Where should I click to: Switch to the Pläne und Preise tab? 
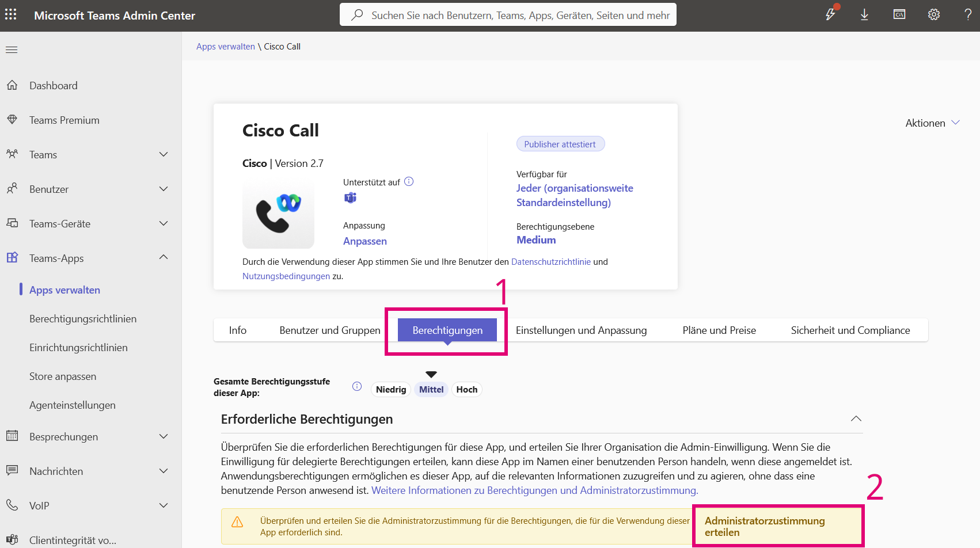(x=719, y=330)
